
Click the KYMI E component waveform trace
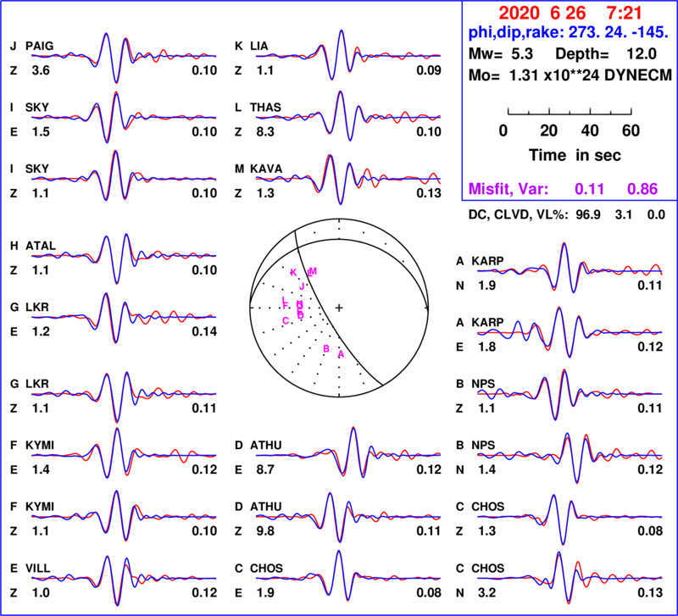[124, 454]
